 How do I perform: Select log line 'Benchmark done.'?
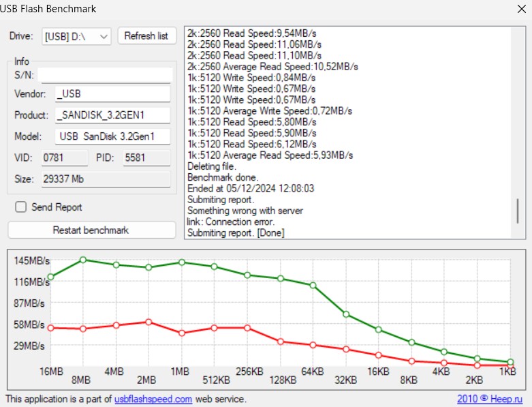[223, 177]
